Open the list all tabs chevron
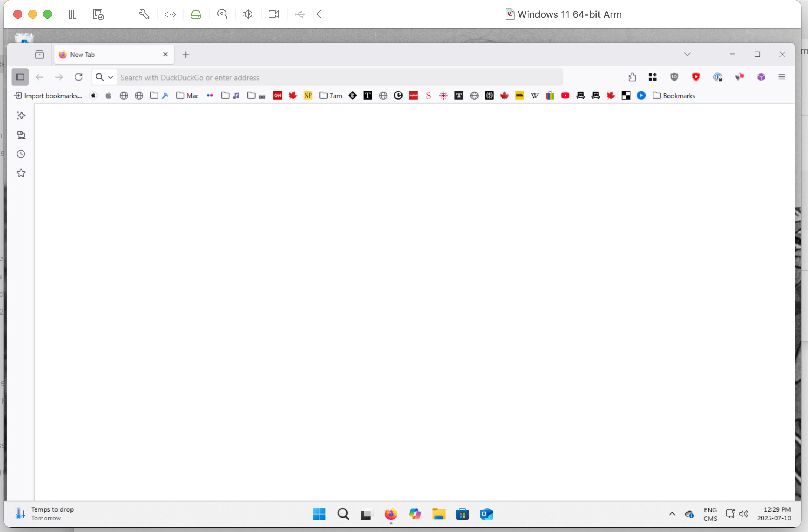808x532 pixels. (687, 54)
